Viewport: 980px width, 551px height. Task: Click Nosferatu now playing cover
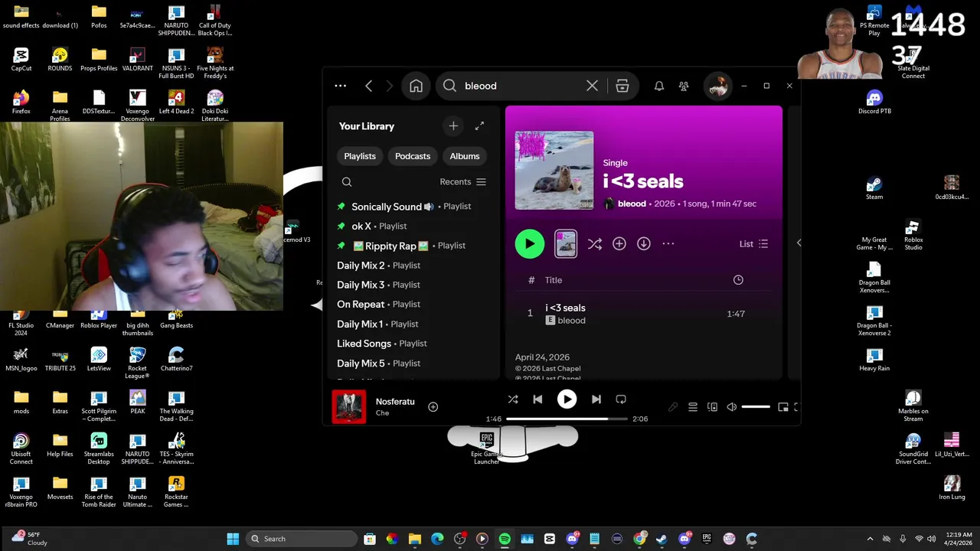coord(349,406)
